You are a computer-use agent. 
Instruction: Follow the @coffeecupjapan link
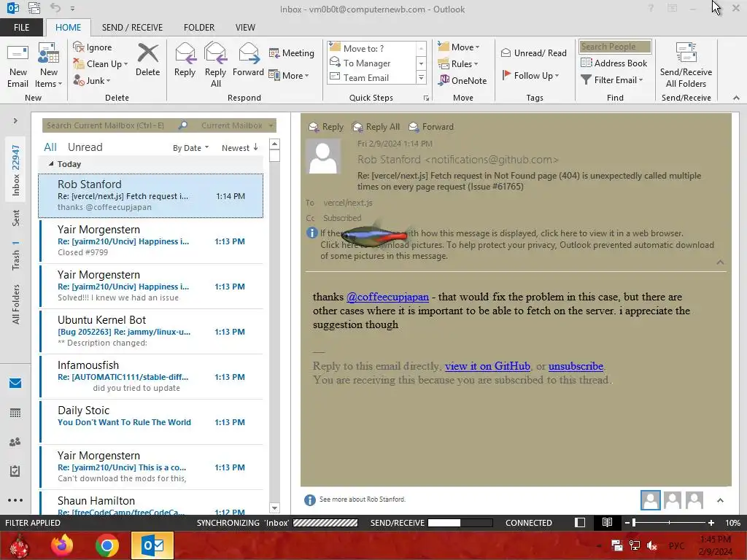[x=387, y=297]
